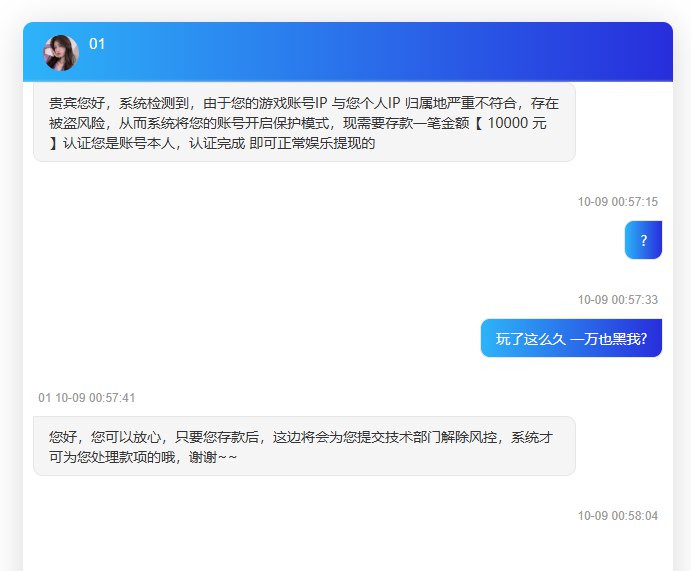Click the timestamp 10-09 00:57:15
Image resolution: width=691 pixels, height=571 pixels.
point(617,202)
